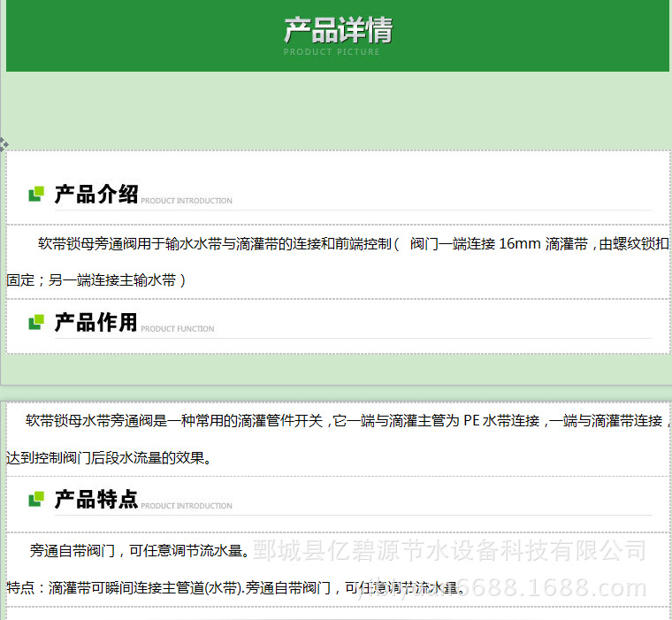Screen dimensions: 672x620
Task: Click the line beginning 旁通自带阀门
Action: point(138,551)
